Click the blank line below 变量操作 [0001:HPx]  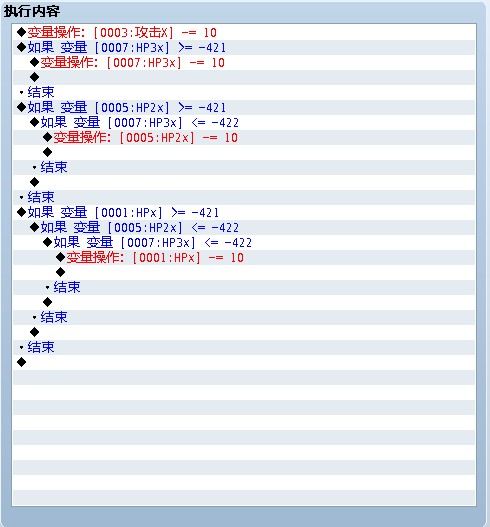click(244, 272)
